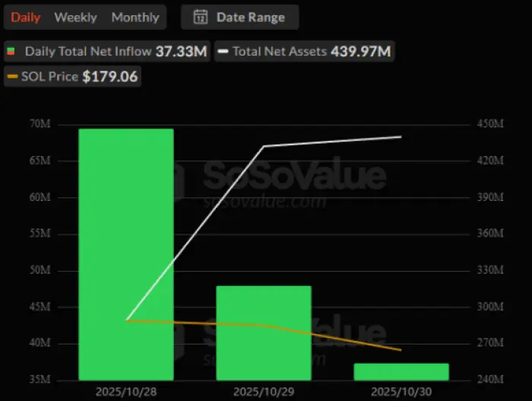The image size is (532, 401).
Task: Click the 2025/10/29 x-axis date label
Action: 264,392
